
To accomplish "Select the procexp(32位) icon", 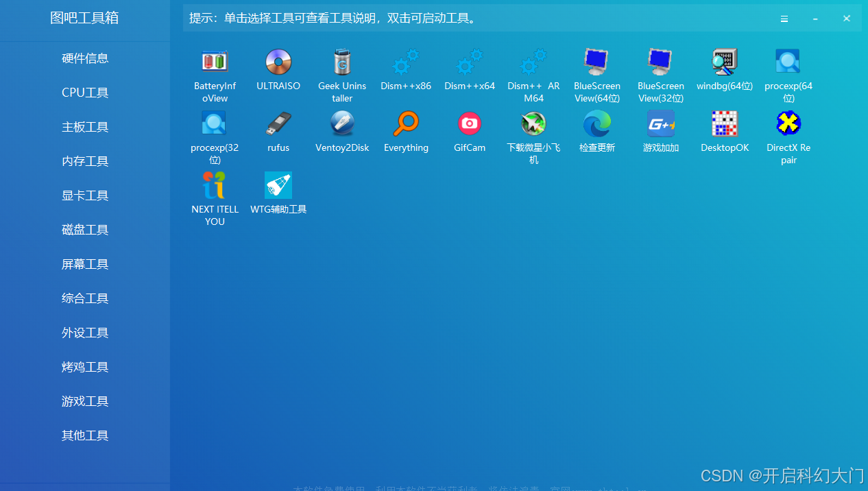I will coord(215,123).
